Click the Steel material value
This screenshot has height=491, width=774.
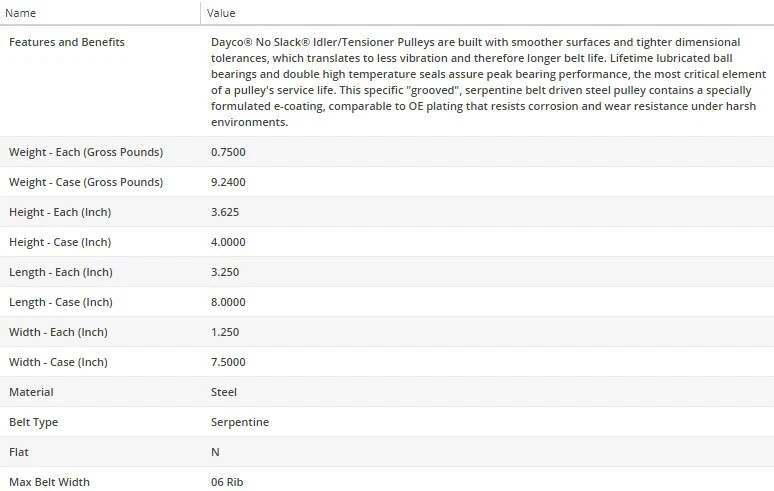point(224,392)
